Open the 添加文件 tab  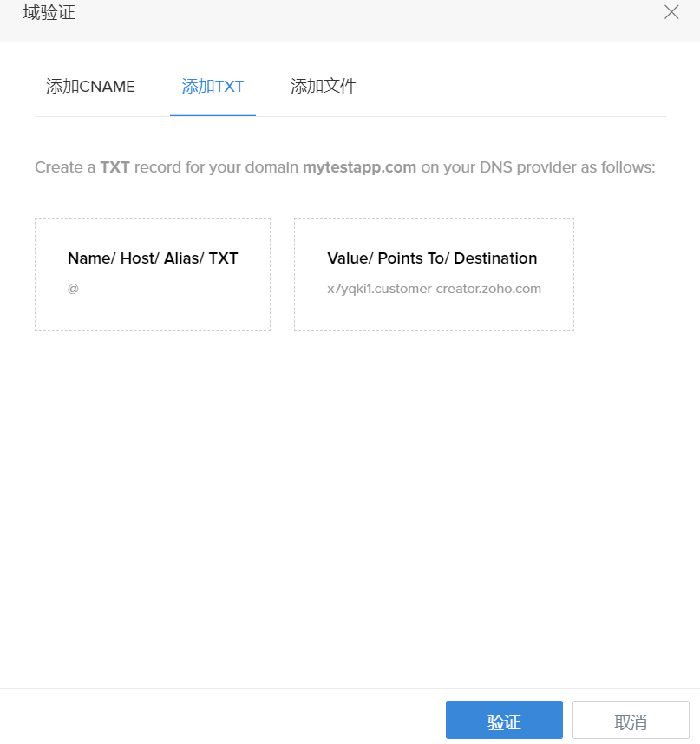click(x=324, y=87)
